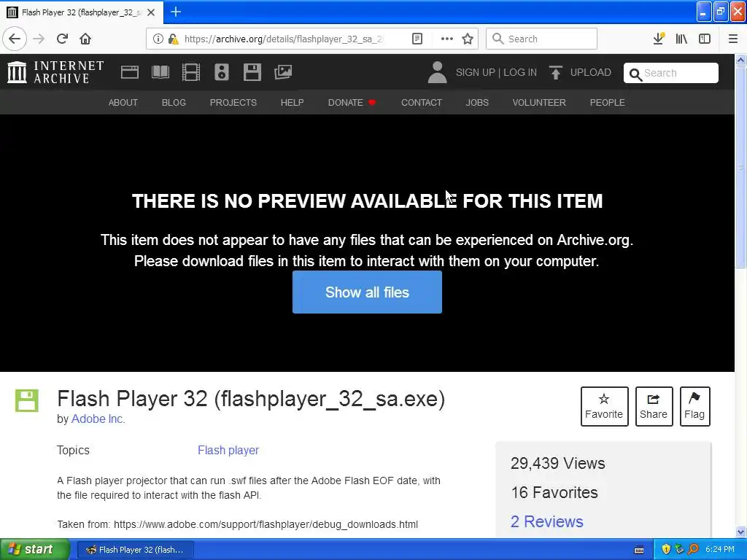Click the Internet Archive logo

(x=55, y=72)
